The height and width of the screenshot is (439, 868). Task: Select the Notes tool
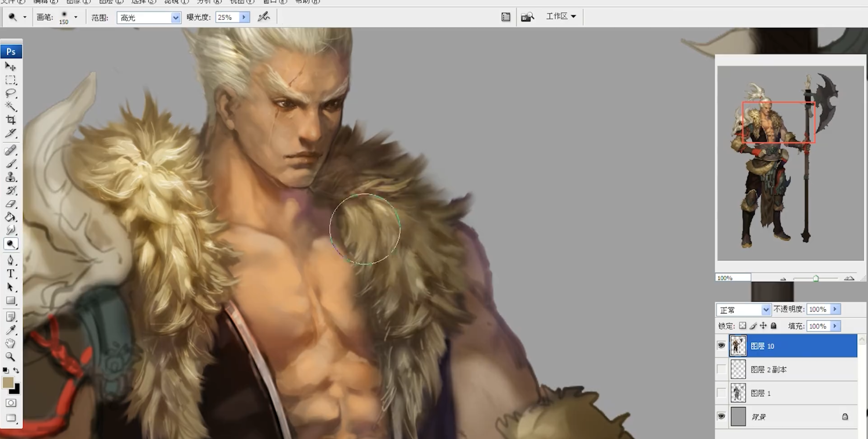(x=10, y=317)
